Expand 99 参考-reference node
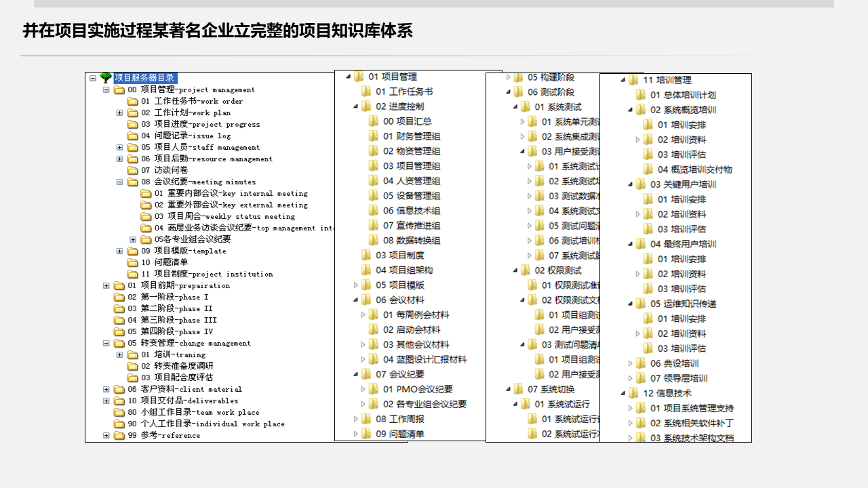 (106, 435)
